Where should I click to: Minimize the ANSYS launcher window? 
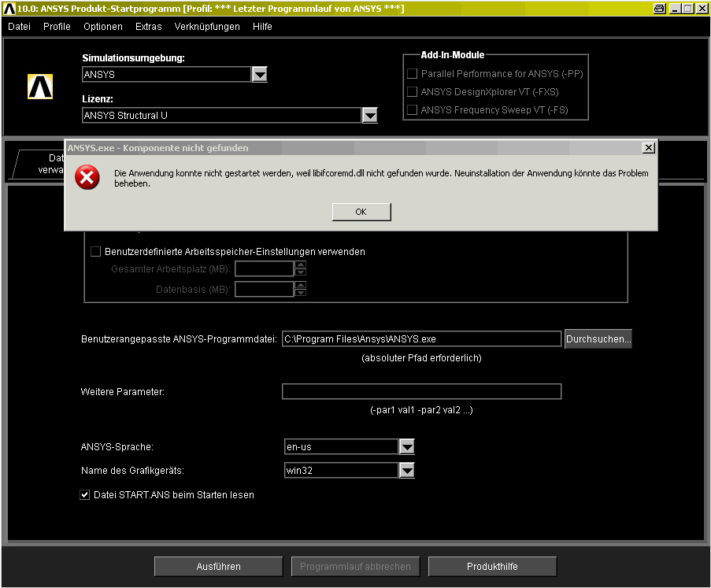tap(676, 8)
